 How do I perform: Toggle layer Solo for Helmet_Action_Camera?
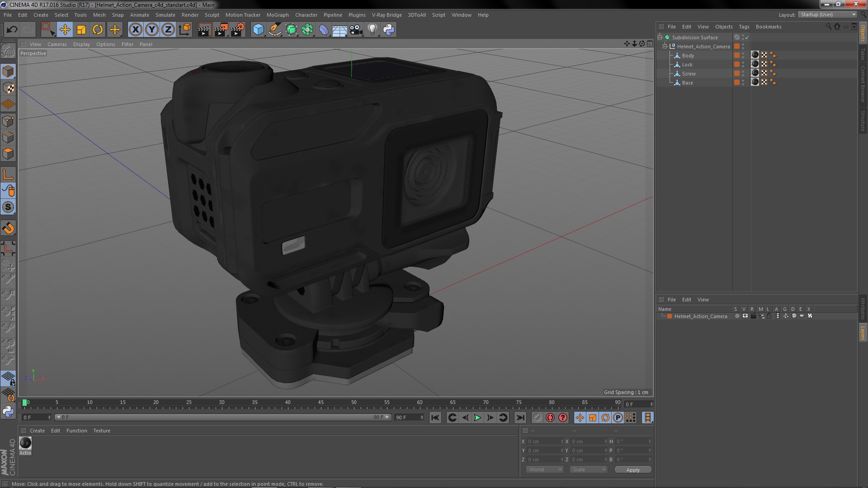737,316
